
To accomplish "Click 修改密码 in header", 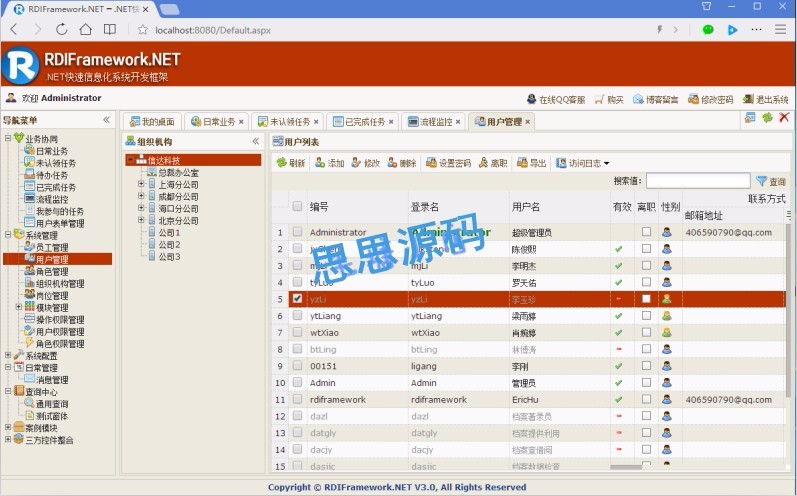I will [x=711, y=100].
